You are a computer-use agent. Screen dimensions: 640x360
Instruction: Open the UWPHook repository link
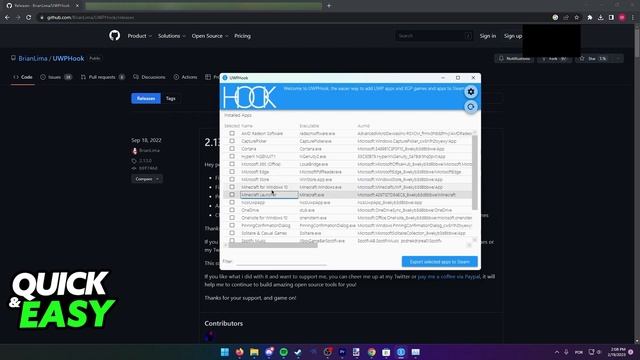(x=68, y=58)
